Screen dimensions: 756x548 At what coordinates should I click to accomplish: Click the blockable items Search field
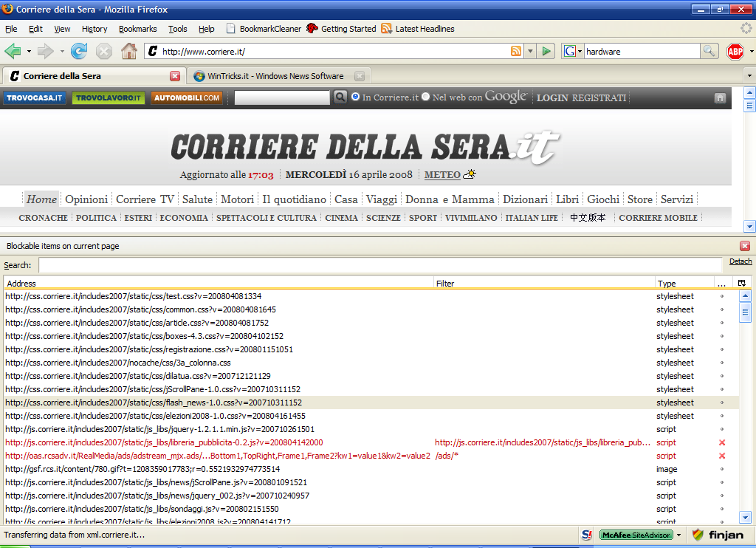click(x=380, y=265)
